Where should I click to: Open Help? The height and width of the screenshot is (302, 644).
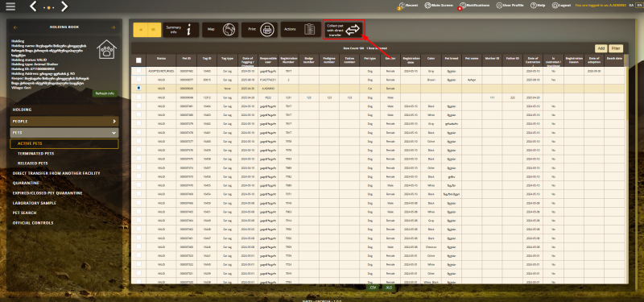[538, 6]
